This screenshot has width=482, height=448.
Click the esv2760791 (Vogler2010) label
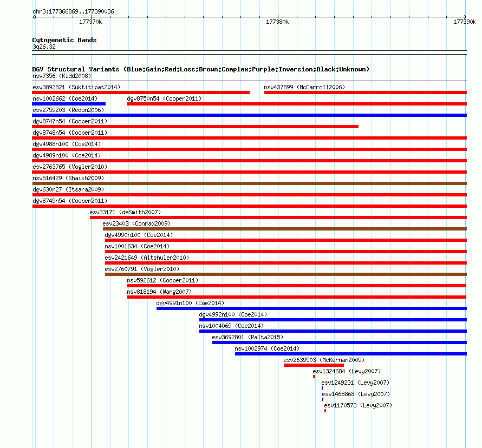click(142, 269)
